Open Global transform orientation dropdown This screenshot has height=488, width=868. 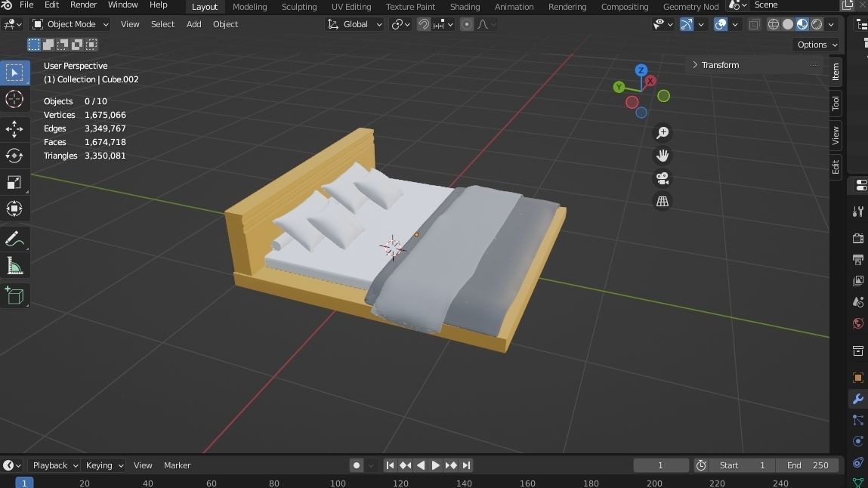coord(354,24)
